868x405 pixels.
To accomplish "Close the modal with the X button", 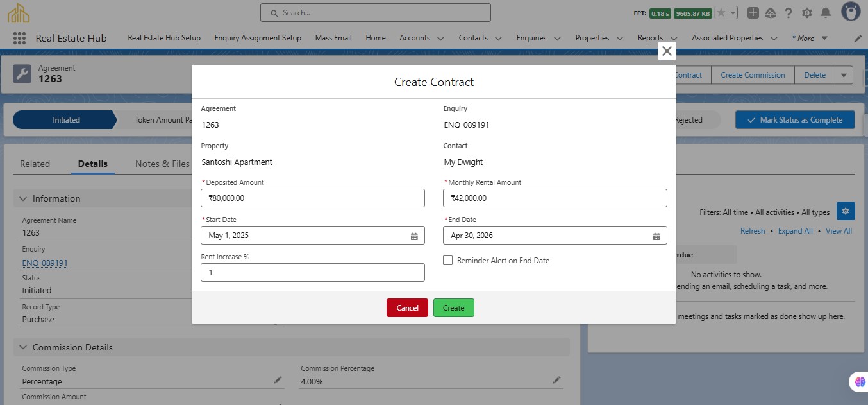I will coord(667,51).
